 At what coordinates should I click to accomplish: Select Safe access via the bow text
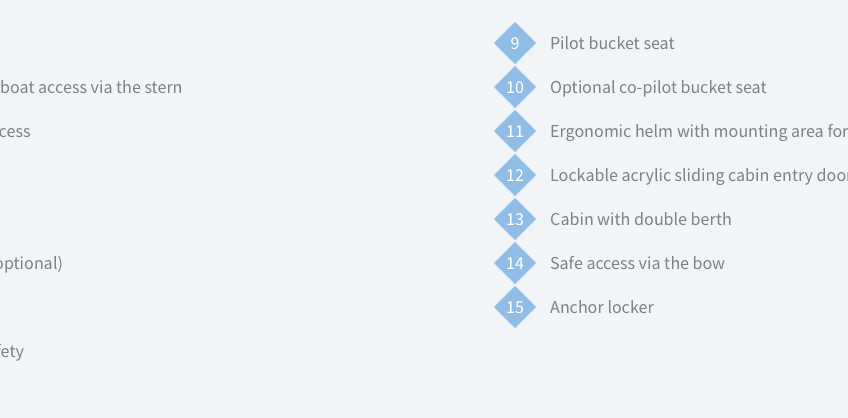(x=637, y=263)
